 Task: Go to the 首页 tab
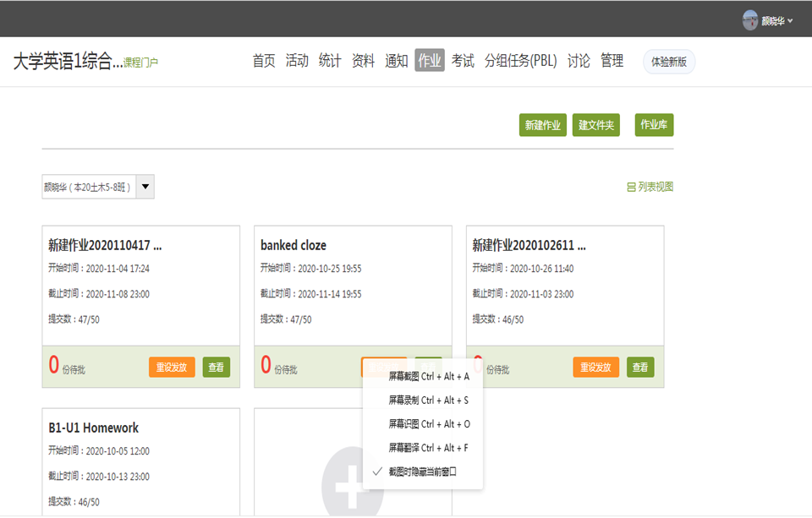pos(264,61)
